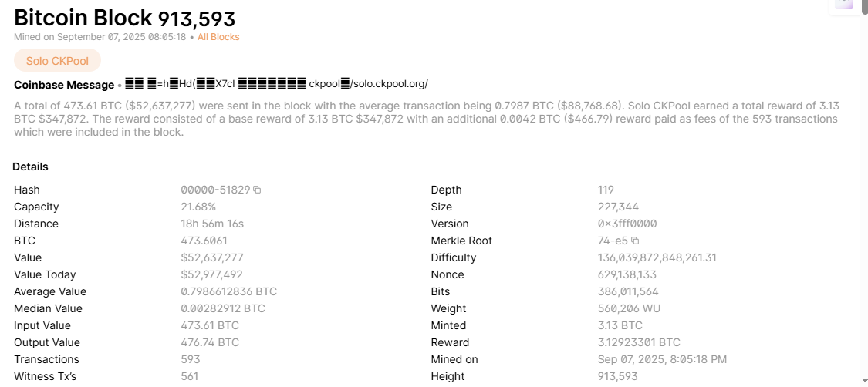This screenshot has height=387, width=868.
Task: Click the Version value 0x3fff0000
Action: point(627,224)
